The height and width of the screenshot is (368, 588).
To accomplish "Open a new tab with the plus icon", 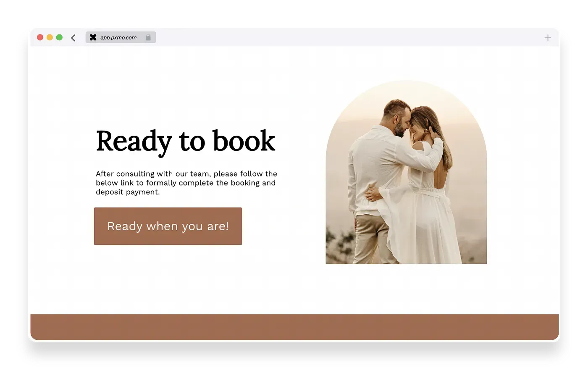I will [x=548, y=37].
